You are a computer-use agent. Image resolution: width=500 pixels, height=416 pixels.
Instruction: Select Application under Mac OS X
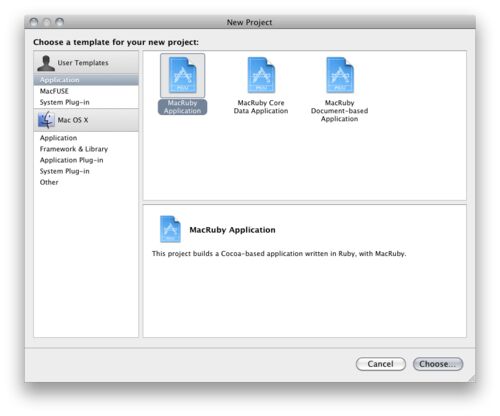click(86, 138)
